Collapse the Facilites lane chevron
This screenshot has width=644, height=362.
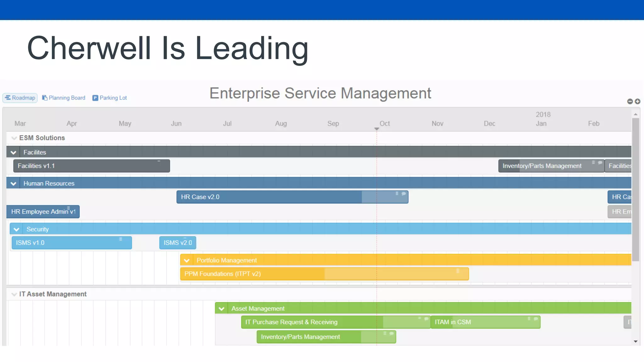pyautogui.click(x=13, y=152)
